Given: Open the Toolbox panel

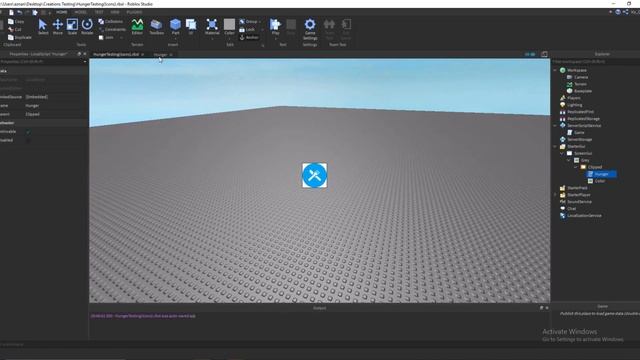Looking at the screenshot, I should coord(156,27).
